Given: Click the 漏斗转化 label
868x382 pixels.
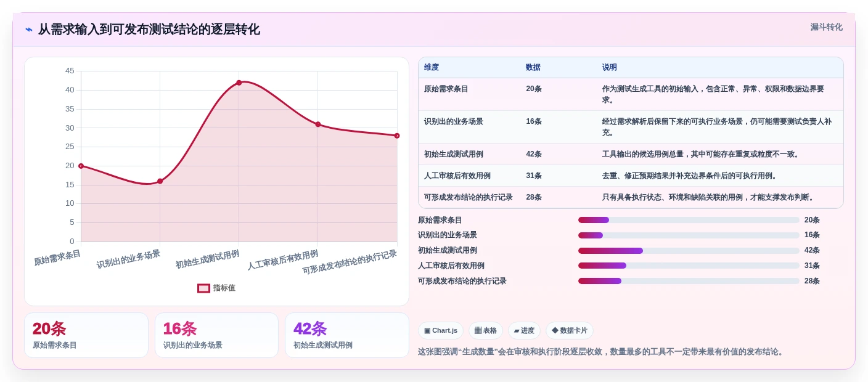Looking at the screenshot, I should coord(826,27).
